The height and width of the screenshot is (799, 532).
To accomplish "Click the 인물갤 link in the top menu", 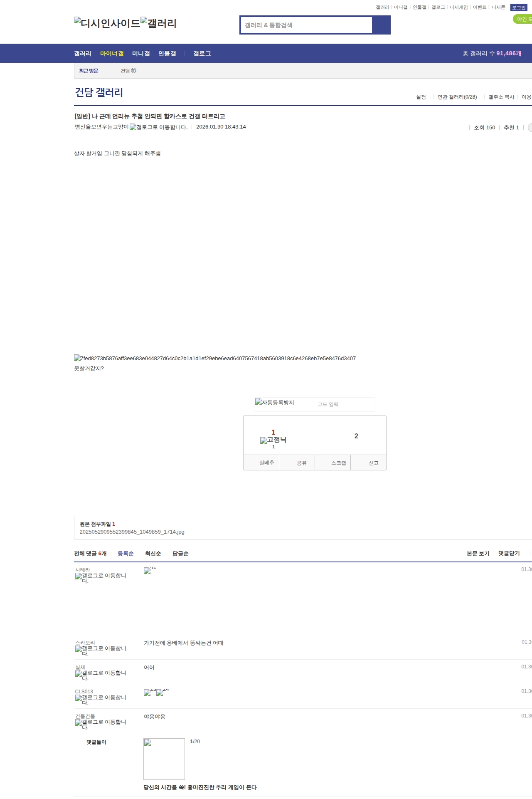I will [x=419, y=7].
